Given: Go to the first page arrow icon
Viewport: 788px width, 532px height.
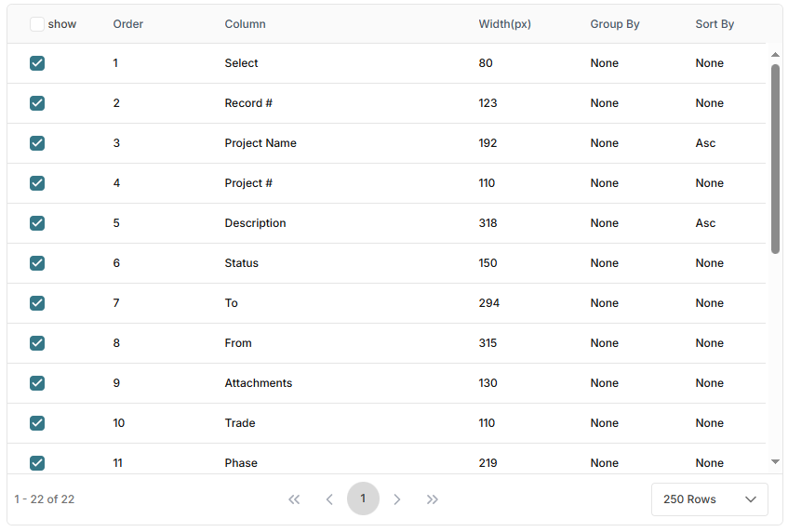Looking at the screenshot, I should pyautogui.click(x=294, y=499).
